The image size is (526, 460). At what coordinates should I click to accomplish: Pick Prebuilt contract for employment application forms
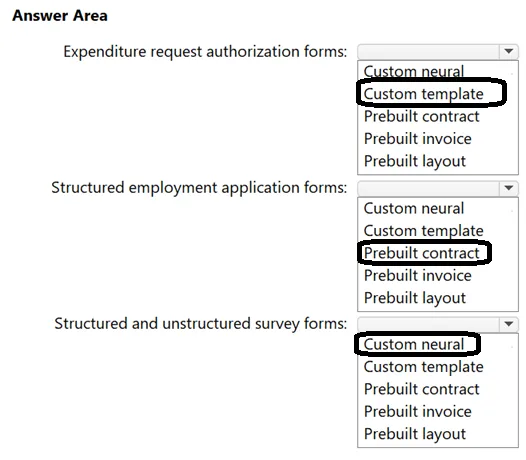tap(421, 253)
